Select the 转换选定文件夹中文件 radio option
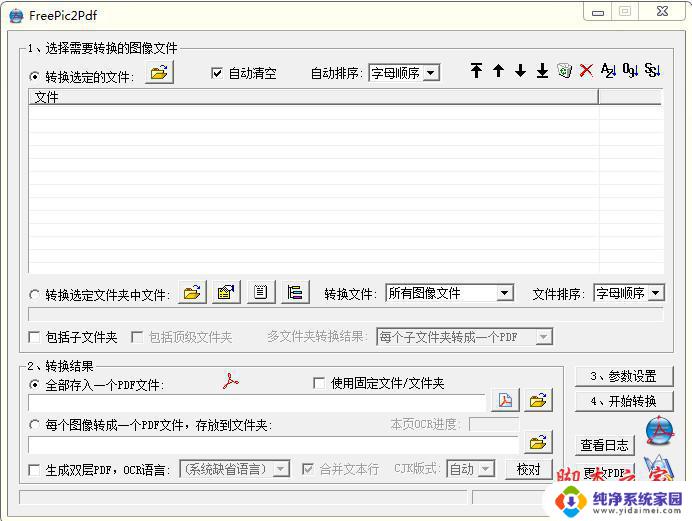Screen dimensions: 692x521 click(34, 295)
